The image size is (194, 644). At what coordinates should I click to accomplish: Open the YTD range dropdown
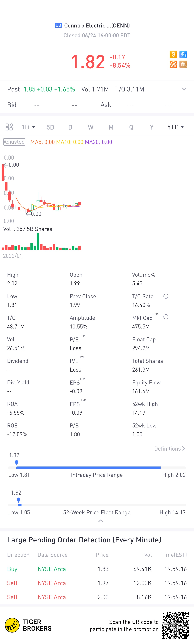tap(176, 127)
